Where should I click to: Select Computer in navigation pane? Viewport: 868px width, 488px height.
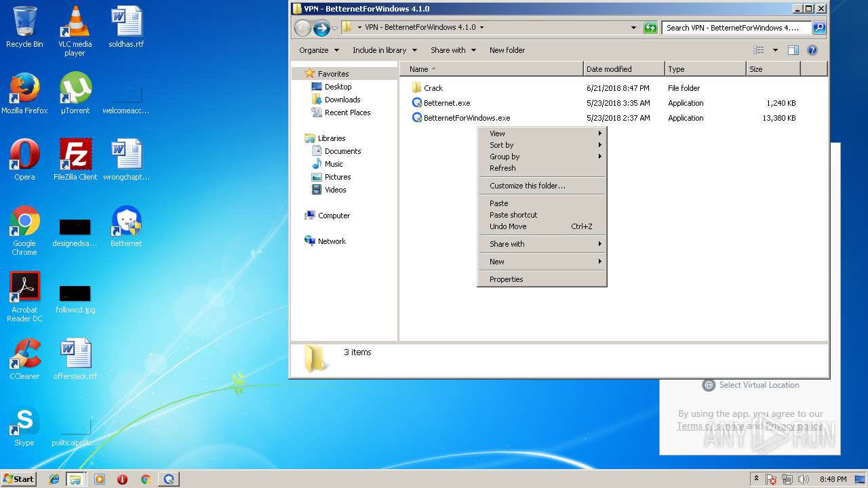[x=328, y=216]
